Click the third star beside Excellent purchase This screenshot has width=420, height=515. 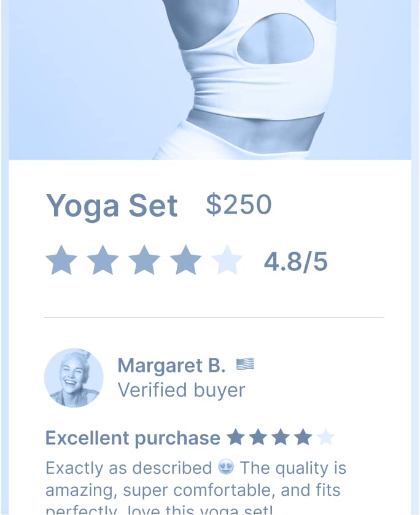pyautogui.click(x=281, y=438)
